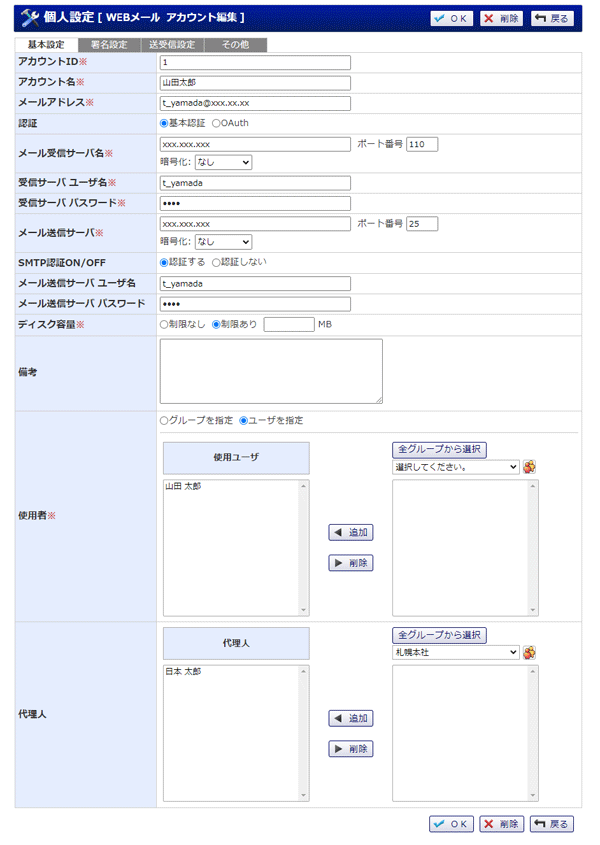Click the 受信サーバ パスワード field
This screenshot has height=845, width=600.
[x=255, y=203]
